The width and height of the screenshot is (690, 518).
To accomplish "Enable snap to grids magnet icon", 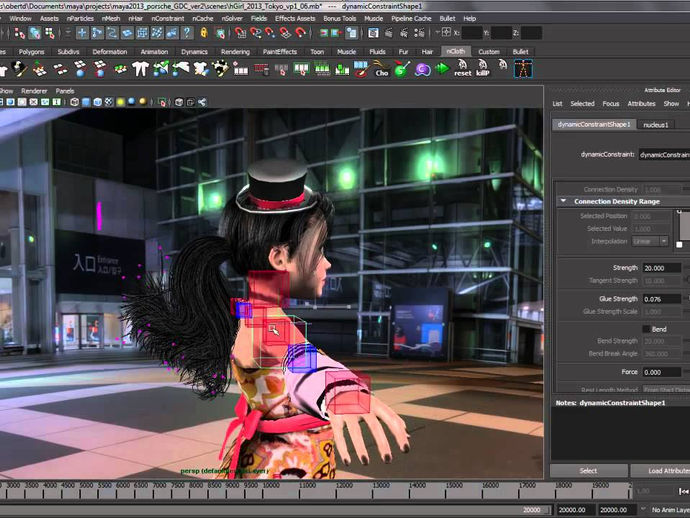I will coord(240,33).
